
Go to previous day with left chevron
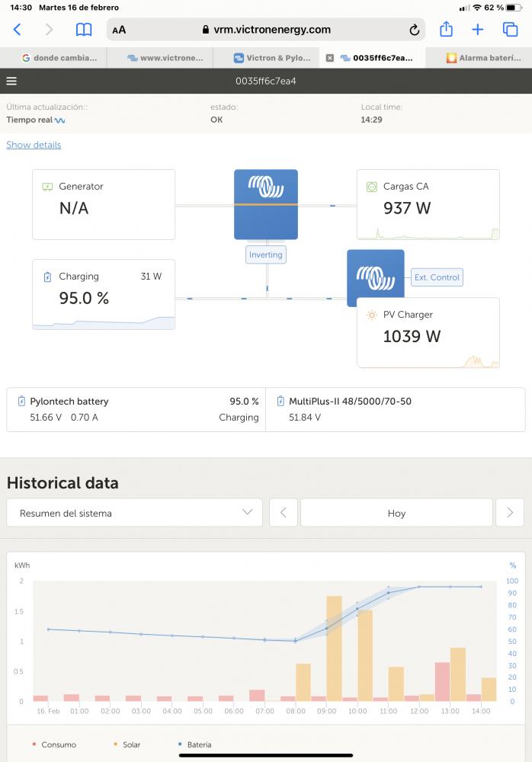click(284, 513)
